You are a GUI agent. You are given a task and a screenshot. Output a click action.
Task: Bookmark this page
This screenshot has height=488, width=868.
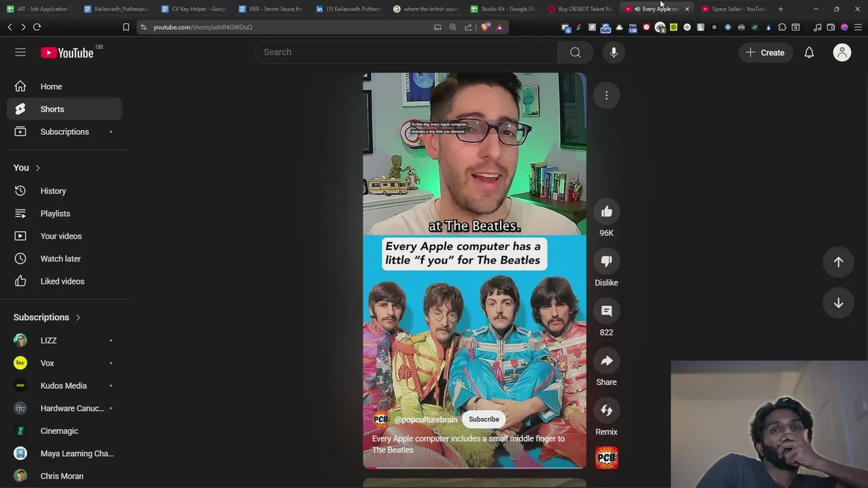pyautogui.click(x=126, y=27)
